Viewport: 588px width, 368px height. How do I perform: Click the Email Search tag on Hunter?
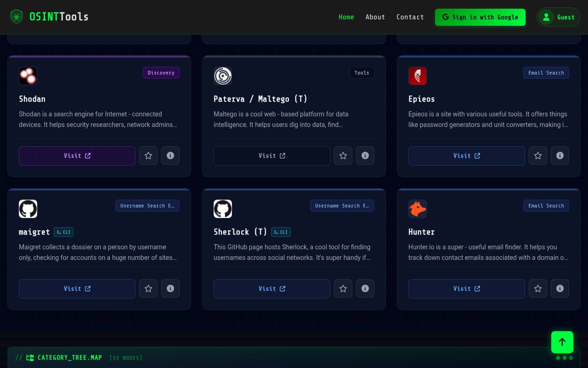click(546, 206)
